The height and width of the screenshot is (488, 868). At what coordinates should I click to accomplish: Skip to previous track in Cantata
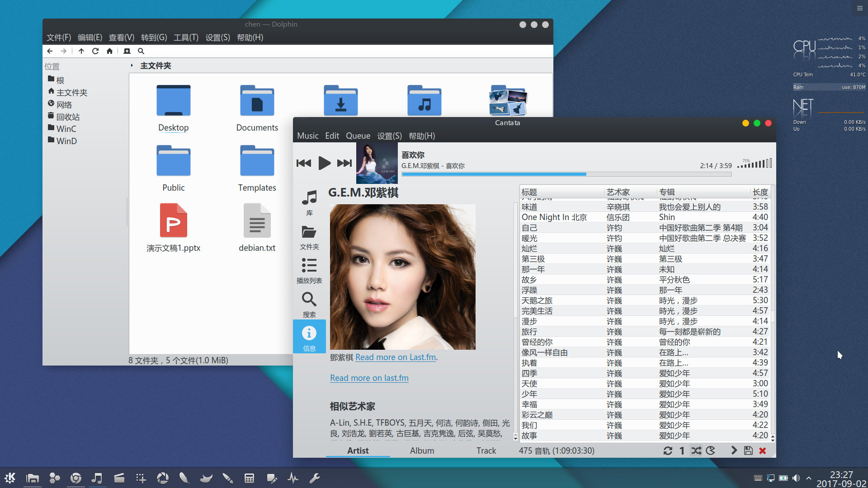click(x=304, y=163)
